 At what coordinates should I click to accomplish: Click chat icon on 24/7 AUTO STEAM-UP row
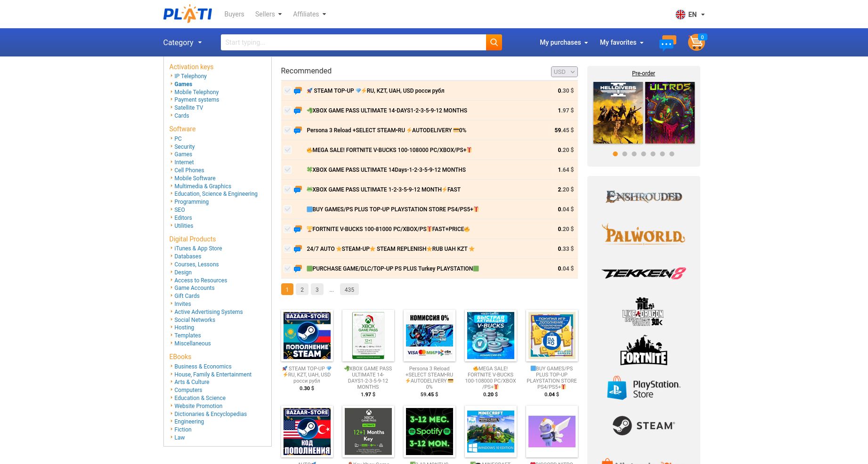pyautogui.click(x=298, y=249)
